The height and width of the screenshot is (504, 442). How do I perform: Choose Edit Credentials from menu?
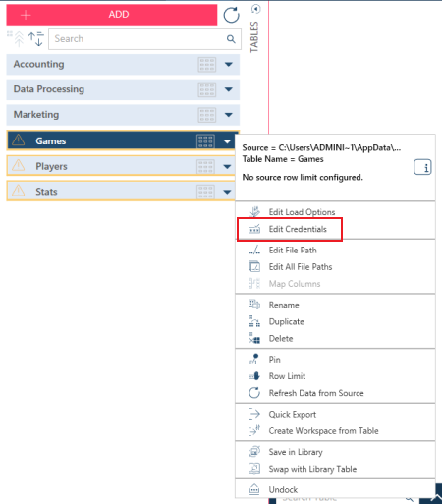[x=335, y=229]
